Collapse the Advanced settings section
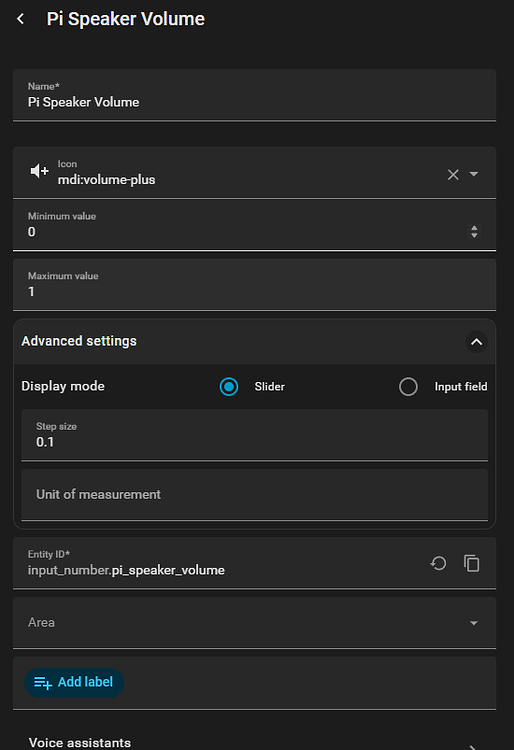 point(476,342)
